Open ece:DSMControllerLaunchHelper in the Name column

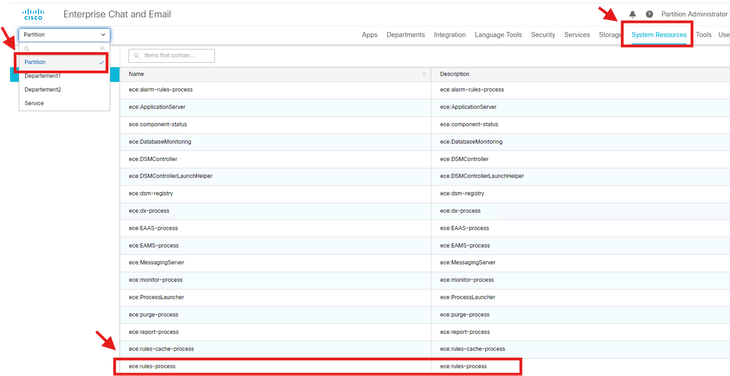171,176
